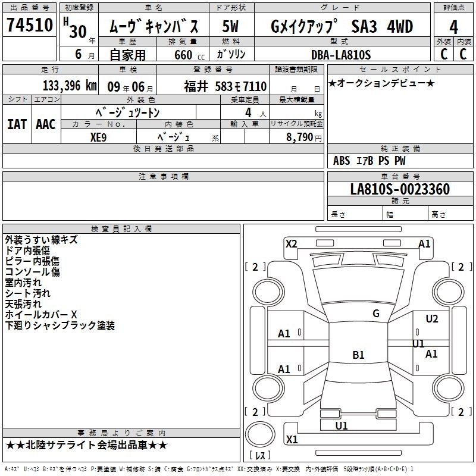Viewport: 476px width, 476px height.
Task: Click the ホイールカバーX inspector note
Action: coord(41,314)
